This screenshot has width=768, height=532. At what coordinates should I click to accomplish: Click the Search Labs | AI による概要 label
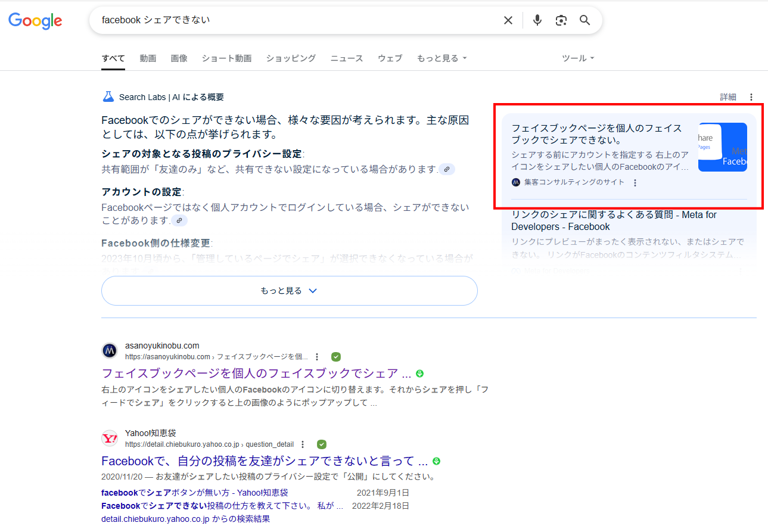pyautogui.click(x=172, y=97)
